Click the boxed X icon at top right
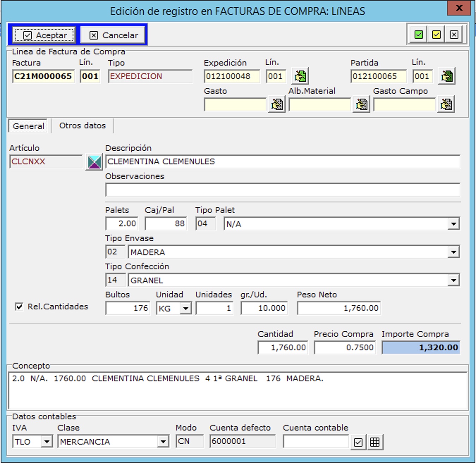 (x=454, y=35)
